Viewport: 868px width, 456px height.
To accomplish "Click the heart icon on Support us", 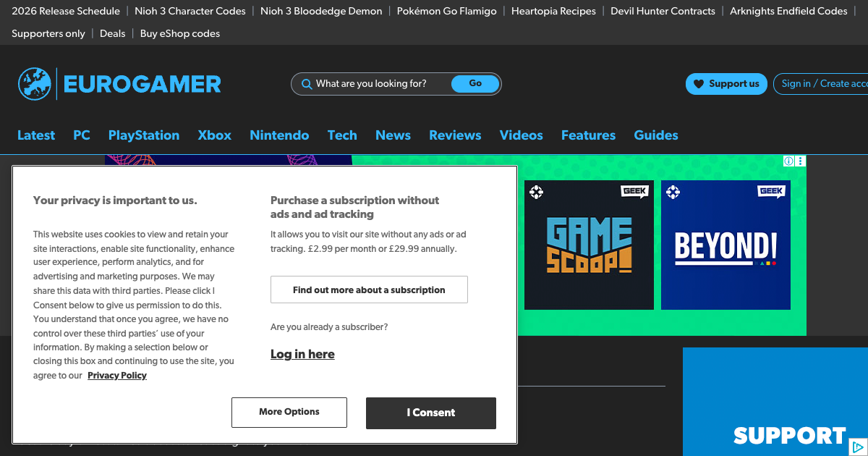I will pos(698,83).
